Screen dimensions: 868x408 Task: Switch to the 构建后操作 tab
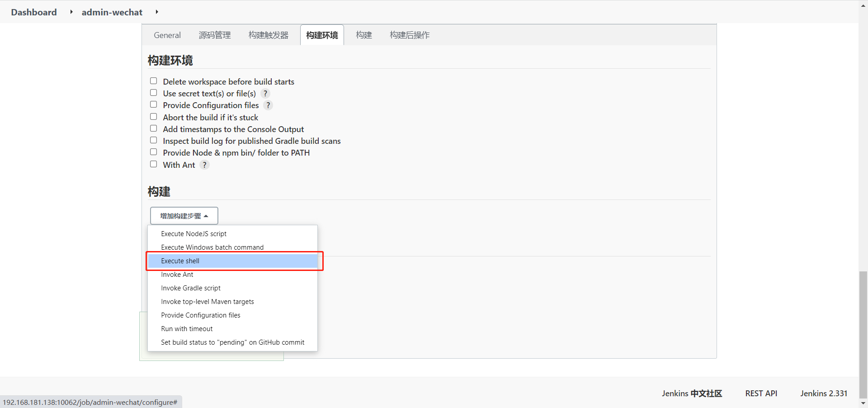click(409, 35)
